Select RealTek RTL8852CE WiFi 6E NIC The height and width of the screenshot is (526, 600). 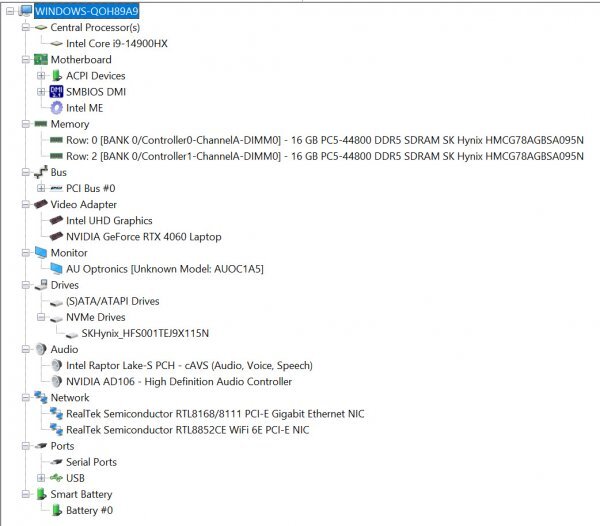[x=188, y=430]
